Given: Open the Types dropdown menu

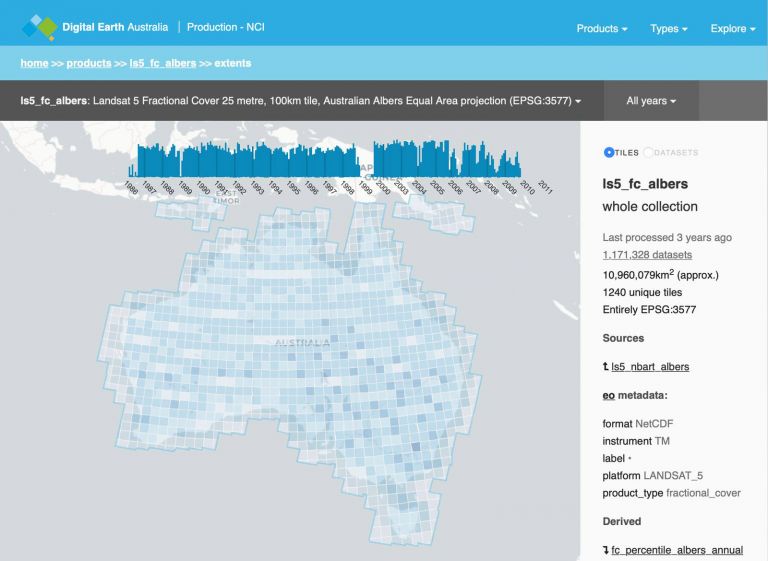Looking at the screenshot, I should coord(669,28).
